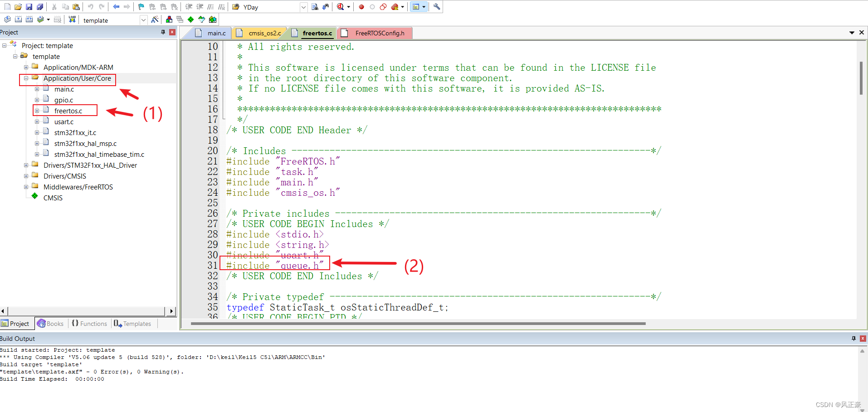Image resolution: width=868 pixels, height=412 pixels.
Task: Click the editor vertical scrollbar thumb
Action: pos(861,78)
